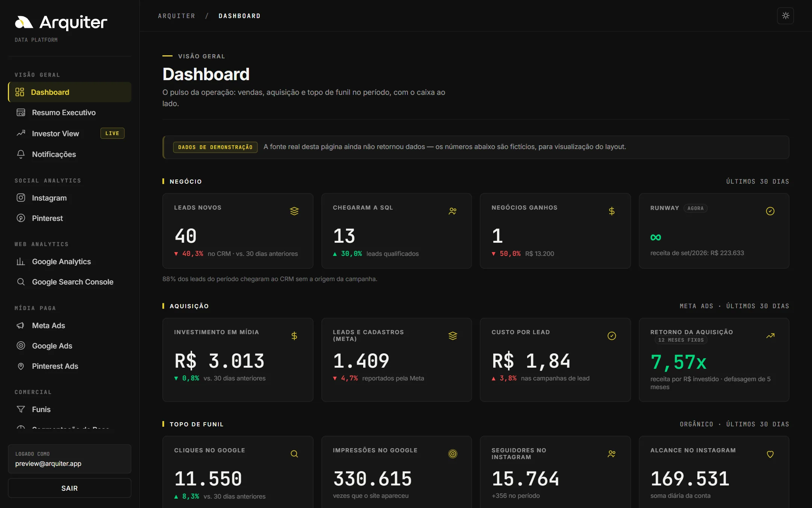812x508 pixels.
Task: Click the Arquiter logo mark
Action: click(24, 23)
